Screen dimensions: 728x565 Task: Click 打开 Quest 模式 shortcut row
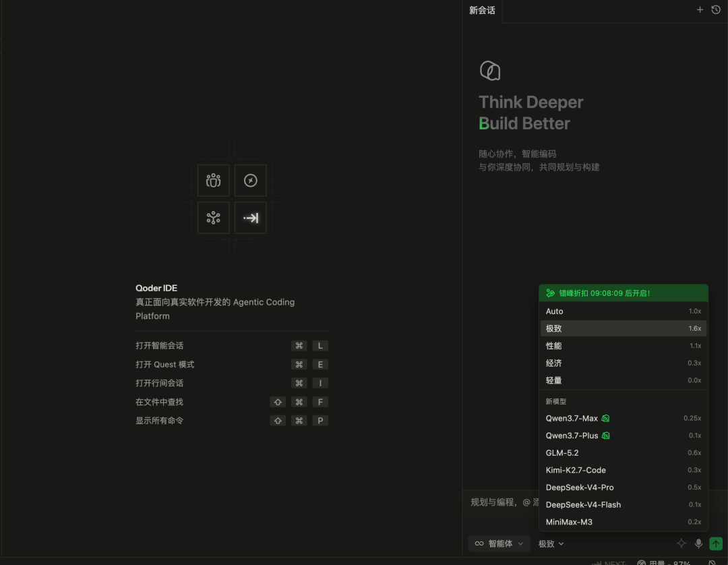point(232,365)
